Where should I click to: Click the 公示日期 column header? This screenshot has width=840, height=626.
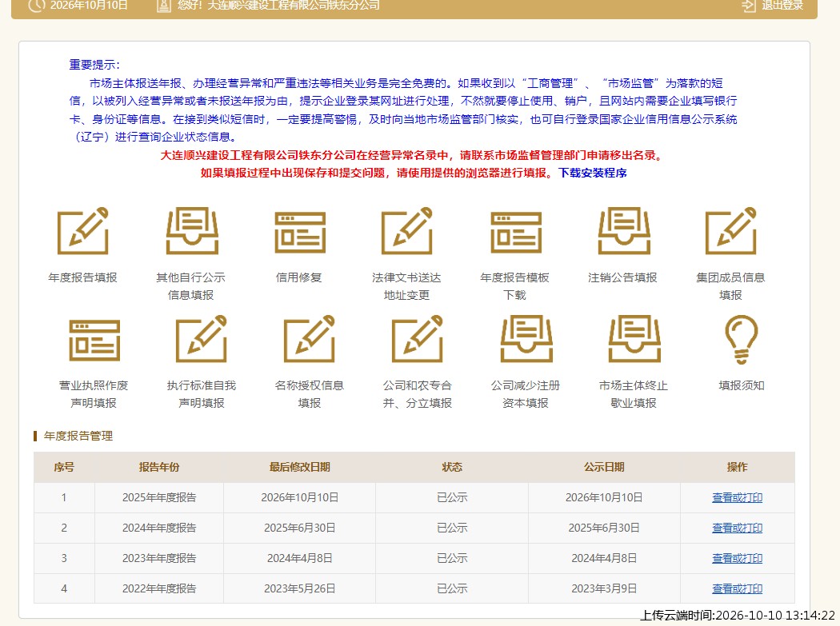coord(604,468)
